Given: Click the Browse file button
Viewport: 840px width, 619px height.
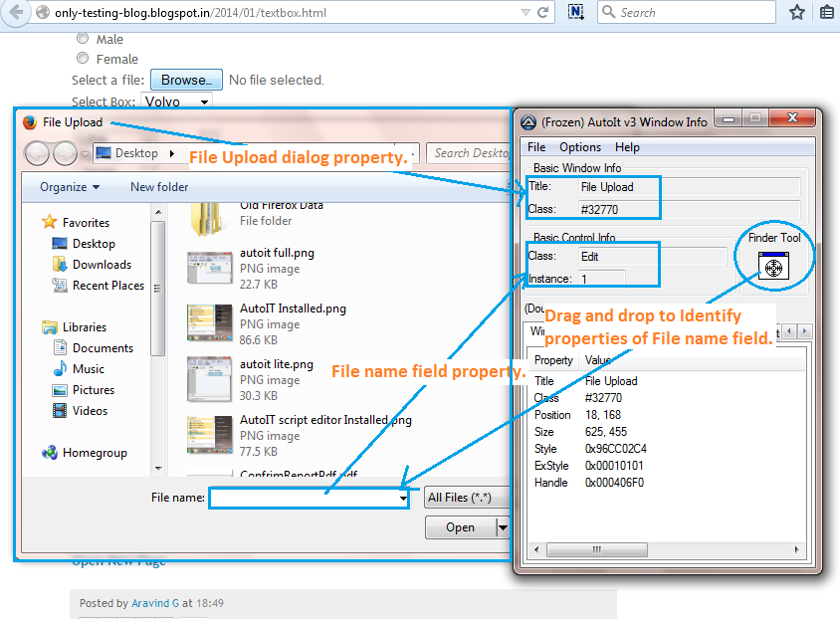Looking at the screenshot, I should point(186,80).
